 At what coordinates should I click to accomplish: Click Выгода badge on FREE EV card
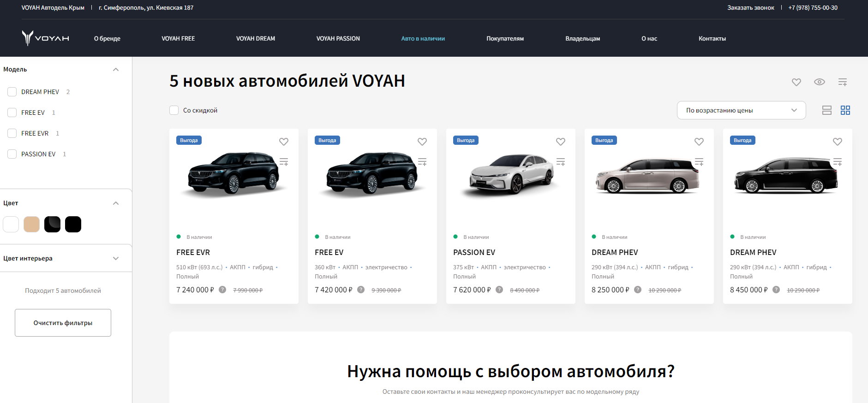click(x=327, y=140)
